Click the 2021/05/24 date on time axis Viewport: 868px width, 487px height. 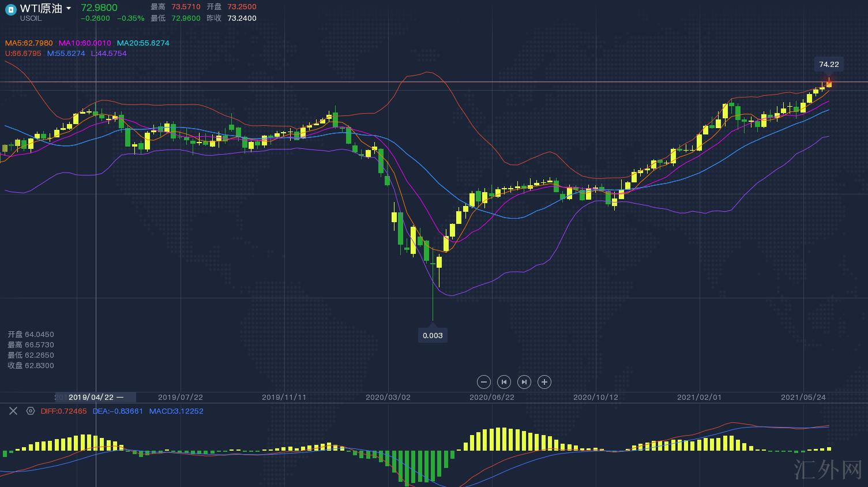[803, 398]
